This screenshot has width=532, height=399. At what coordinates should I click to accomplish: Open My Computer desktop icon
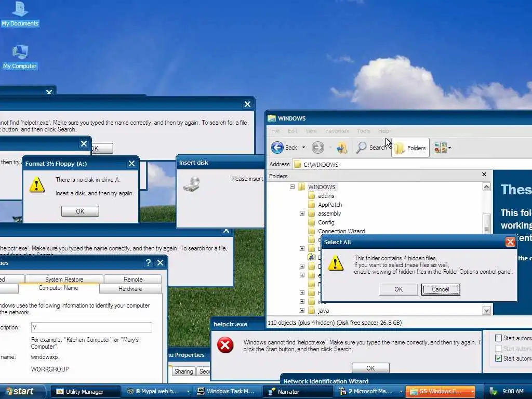pyautogui.click(x=20, y=57)
